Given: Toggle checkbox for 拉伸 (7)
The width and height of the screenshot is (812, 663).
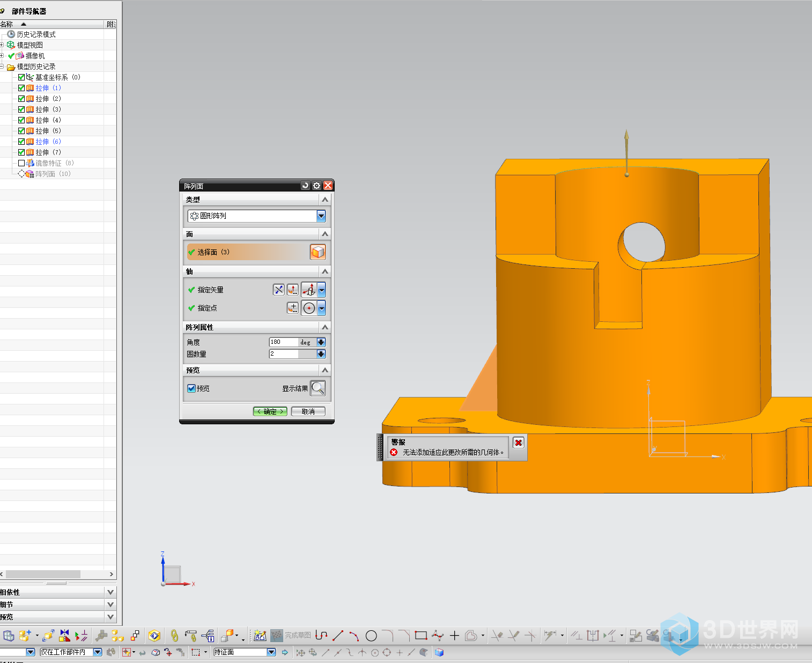Looking at the screenshot, I should pos(21,152).
